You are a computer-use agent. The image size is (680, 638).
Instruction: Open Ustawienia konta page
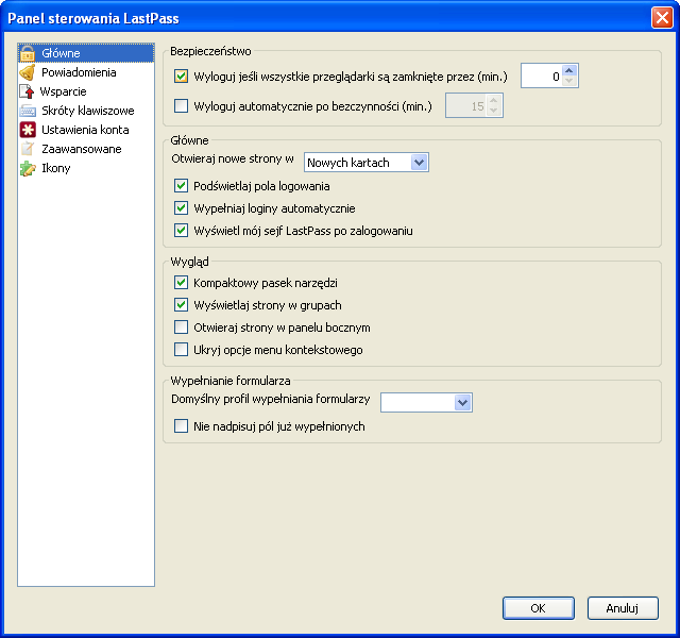85,130
